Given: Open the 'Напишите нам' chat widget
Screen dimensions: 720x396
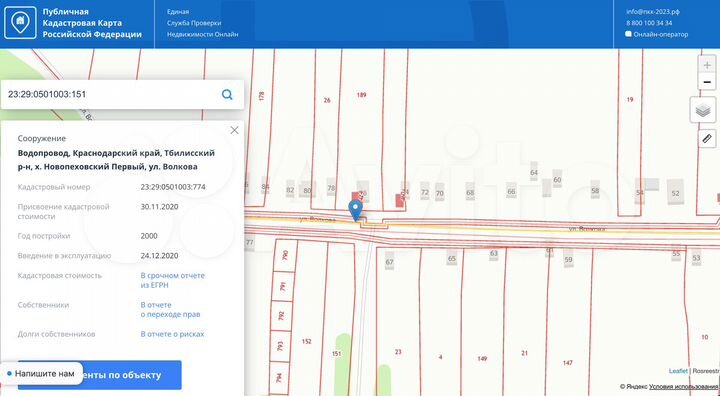Looking at the screenshot, I should point(41,374).
